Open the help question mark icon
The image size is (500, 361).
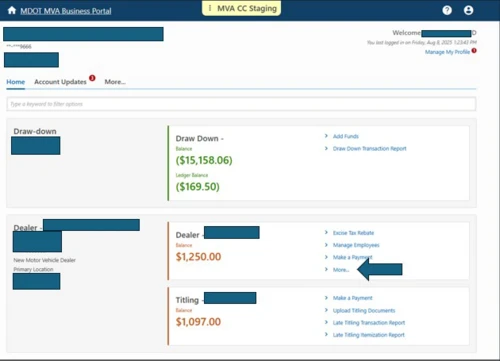point(447,10)
